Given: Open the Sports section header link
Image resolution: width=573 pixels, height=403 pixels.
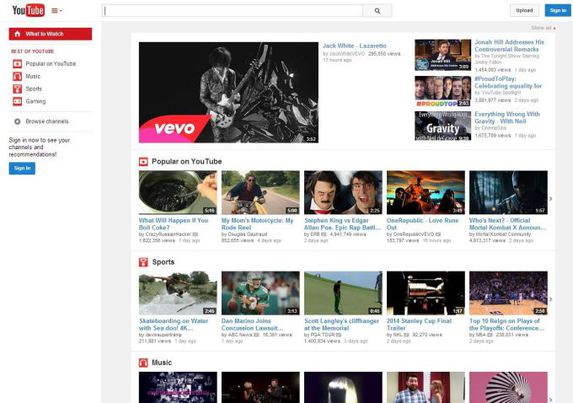Looking at the screenshot, I should tap(163, 262).
